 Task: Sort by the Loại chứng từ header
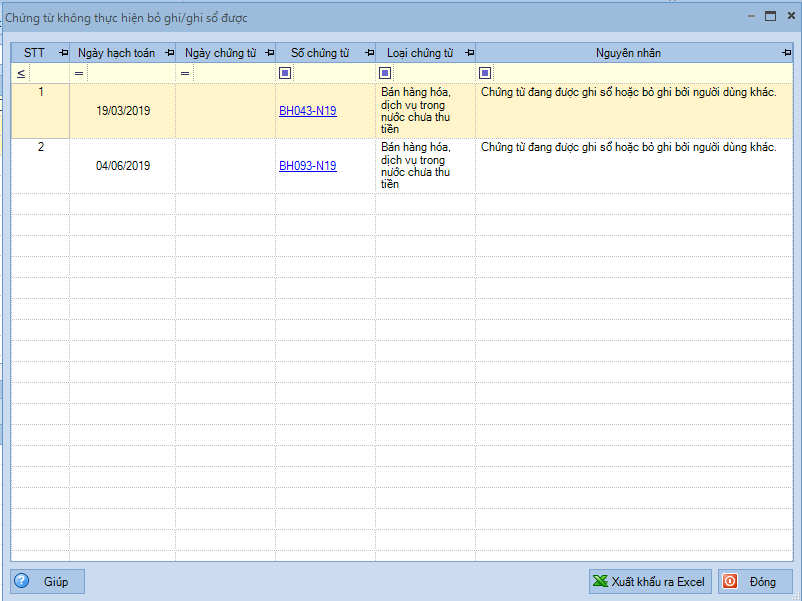419,53
